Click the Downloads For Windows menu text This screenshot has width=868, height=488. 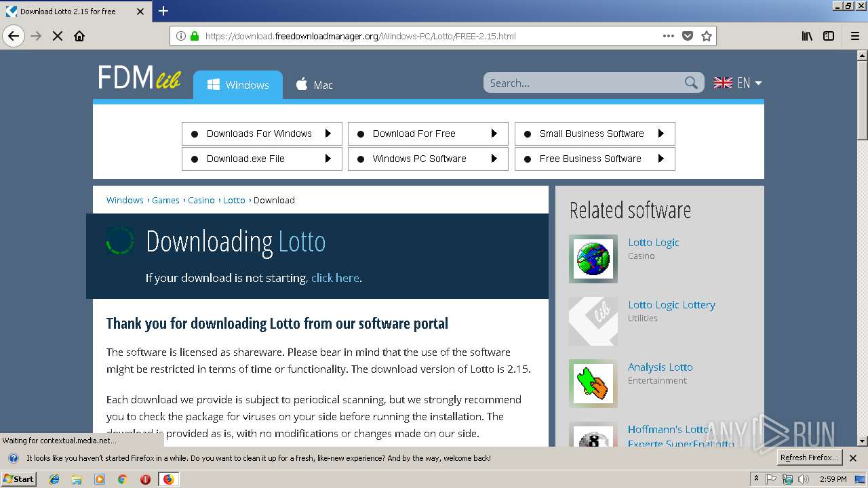pos(259,134)
